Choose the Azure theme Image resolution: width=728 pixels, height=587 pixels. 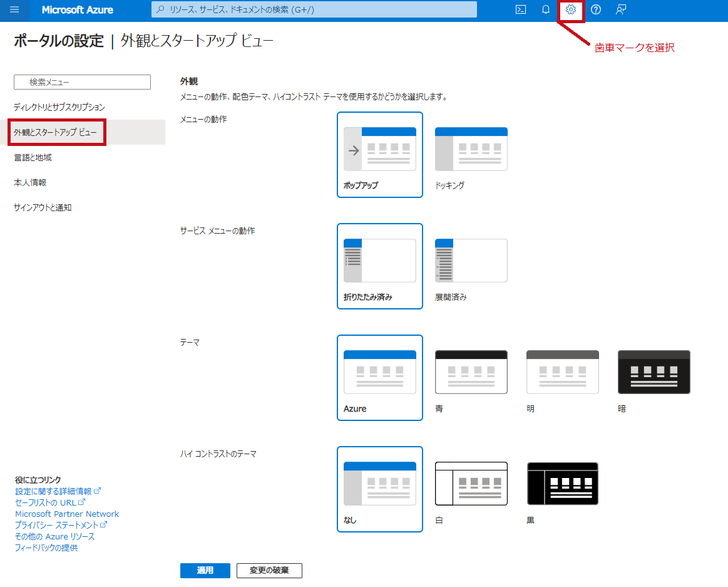(x=380, y=378)
